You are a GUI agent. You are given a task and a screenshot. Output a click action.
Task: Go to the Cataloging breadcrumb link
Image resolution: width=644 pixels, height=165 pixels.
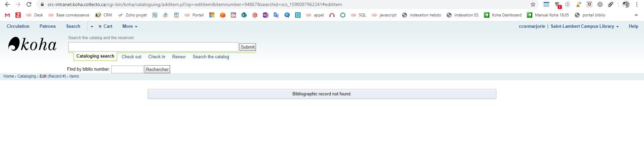point(26,76)
